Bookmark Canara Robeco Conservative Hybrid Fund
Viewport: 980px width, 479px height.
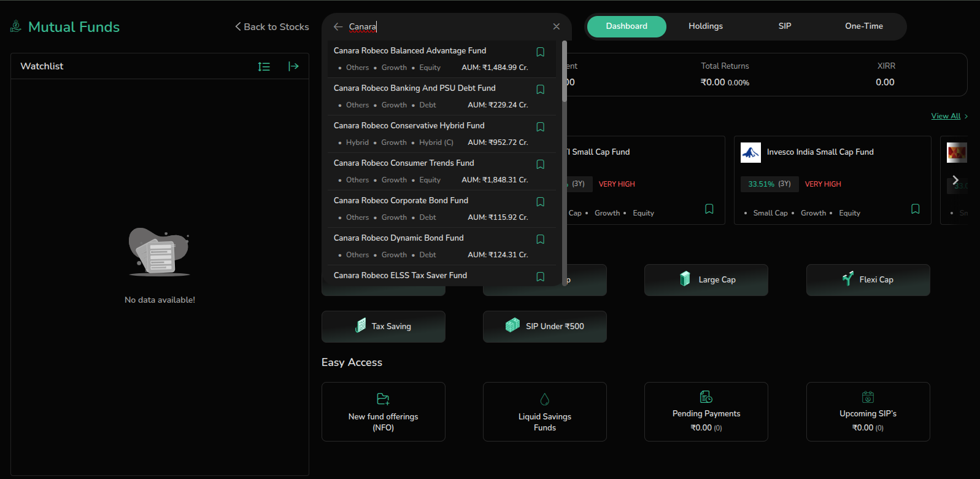541,127
